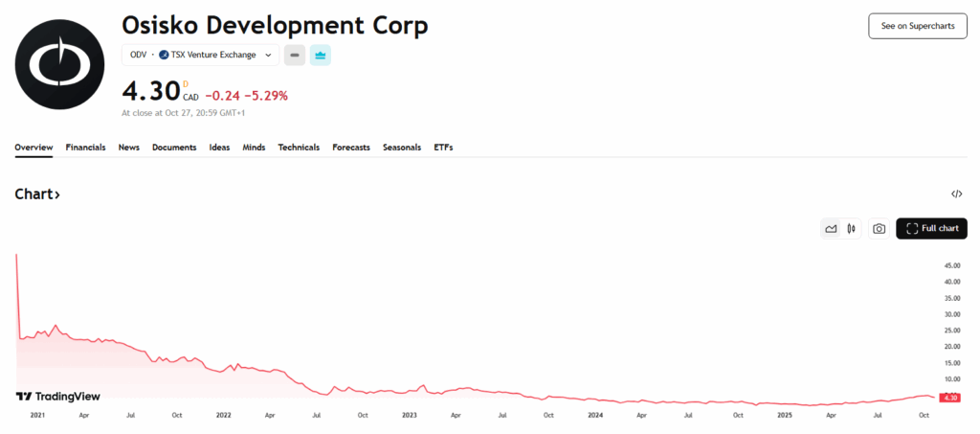Viewport: 980px width, 434px height.
Task: Switch chart to area style
Action: (831, 229)
